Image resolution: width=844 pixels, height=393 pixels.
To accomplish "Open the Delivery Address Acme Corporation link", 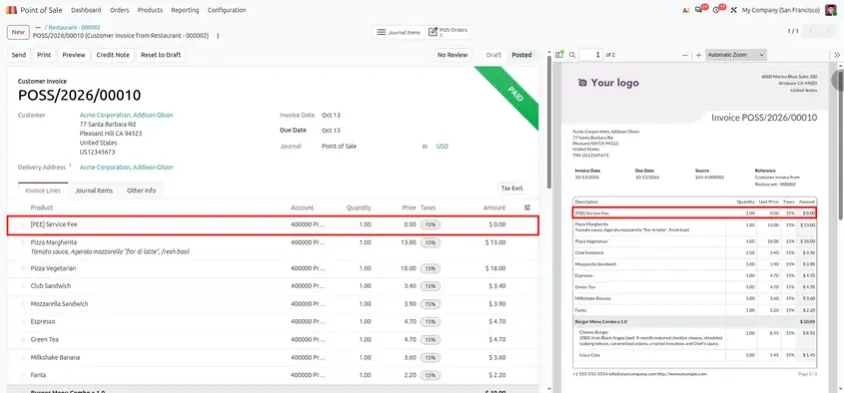I will (126, 167).
